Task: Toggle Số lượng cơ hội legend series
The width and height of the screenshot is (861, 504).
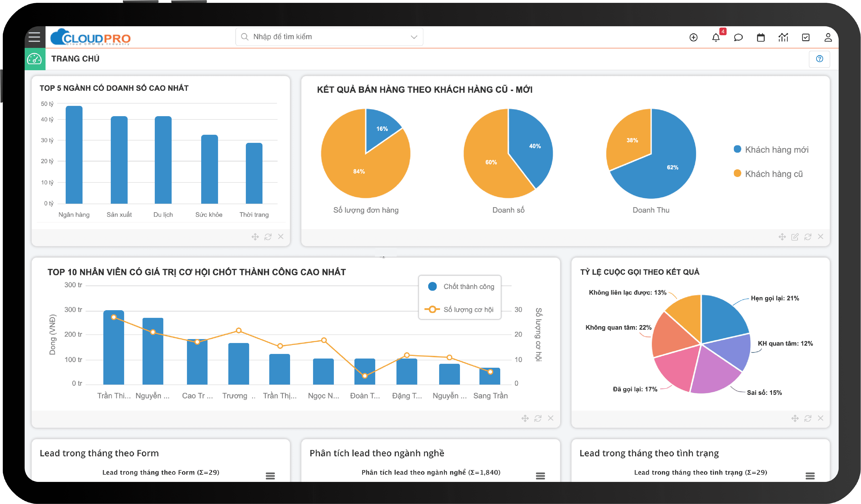Action: pos(468,309)
